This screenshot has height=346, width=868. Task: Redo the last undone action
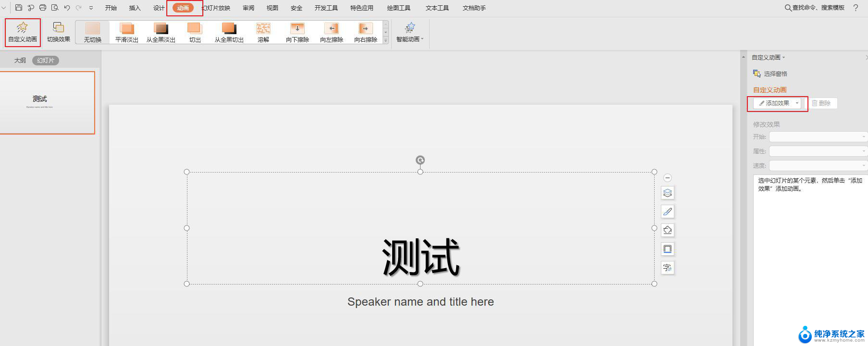click(x=79, y=8)
